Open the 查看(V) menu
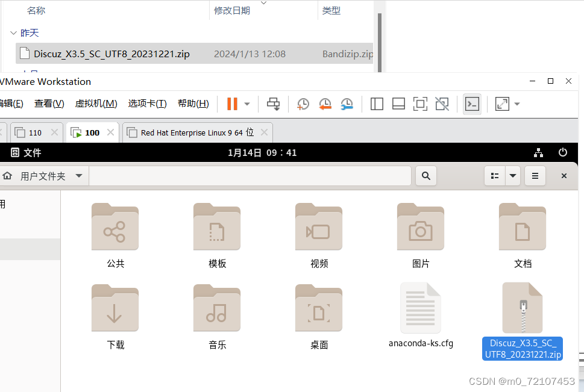The width and height of the screenshot is (584, 392). coord(49,104)
